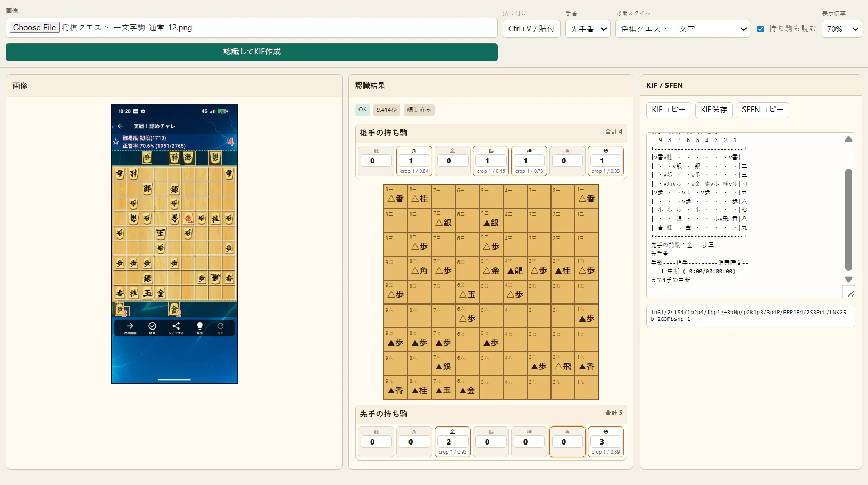
Task: Click the KIF text area scrollbar thumb
Action: coord(848,220)
